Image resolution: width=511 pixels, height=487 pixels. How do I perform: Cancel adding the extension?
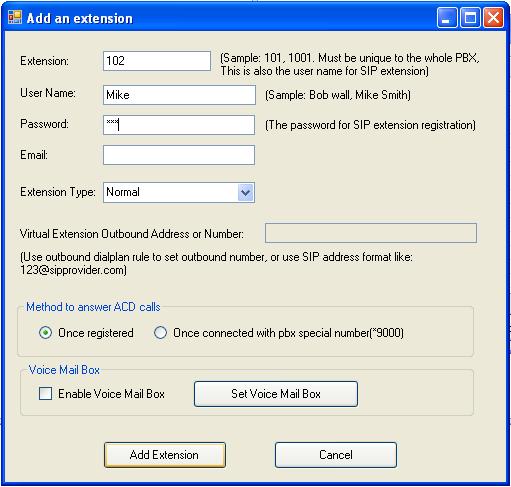coord(336,455)
